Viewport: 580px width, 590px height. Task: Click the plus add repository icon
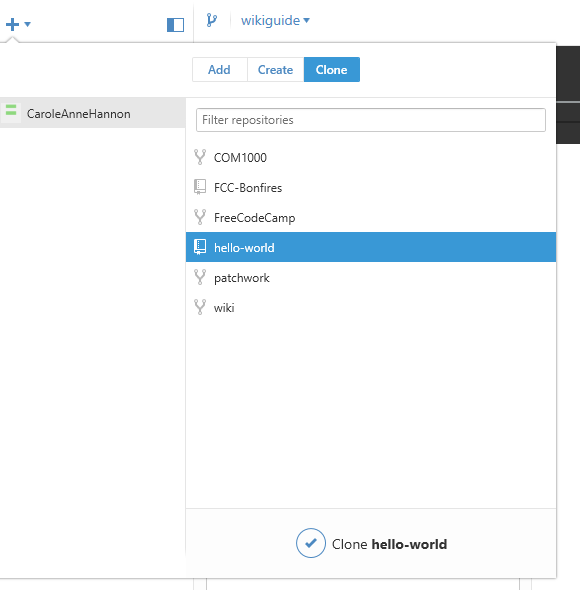pyautogui.click(x=12, y=24)
